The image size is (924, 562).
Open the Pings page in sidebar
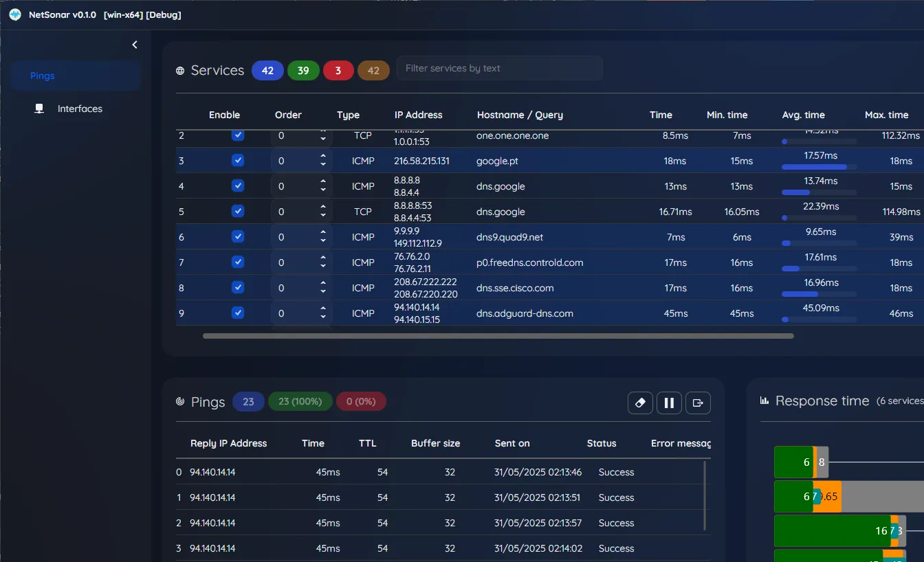[x=43, y=76]
